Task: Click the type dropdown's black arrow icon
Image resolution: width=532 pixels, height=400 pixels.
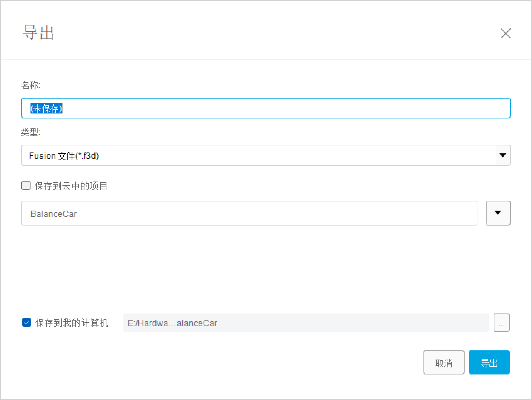Action: (x=503, y=155)
